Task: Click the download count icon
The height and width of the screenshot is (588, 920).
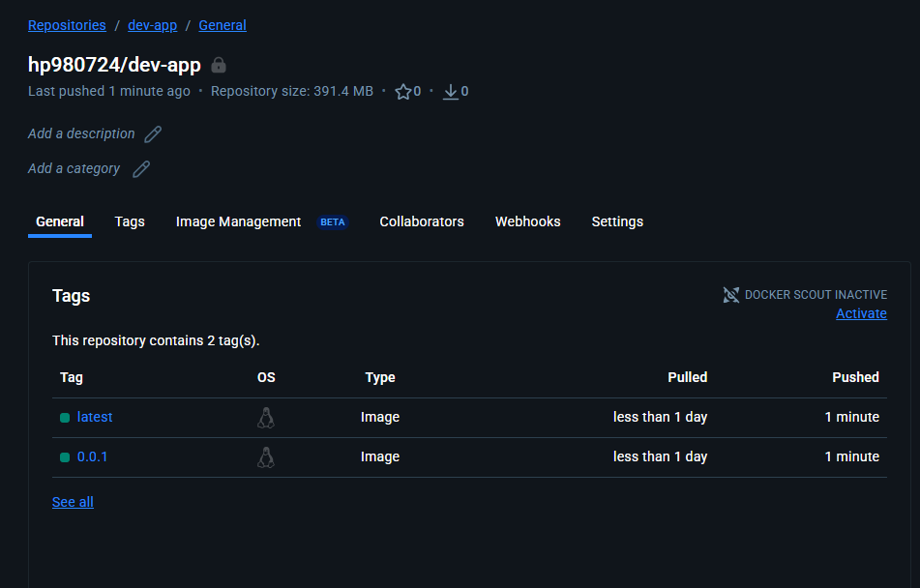Action: [x=450, y=92]
